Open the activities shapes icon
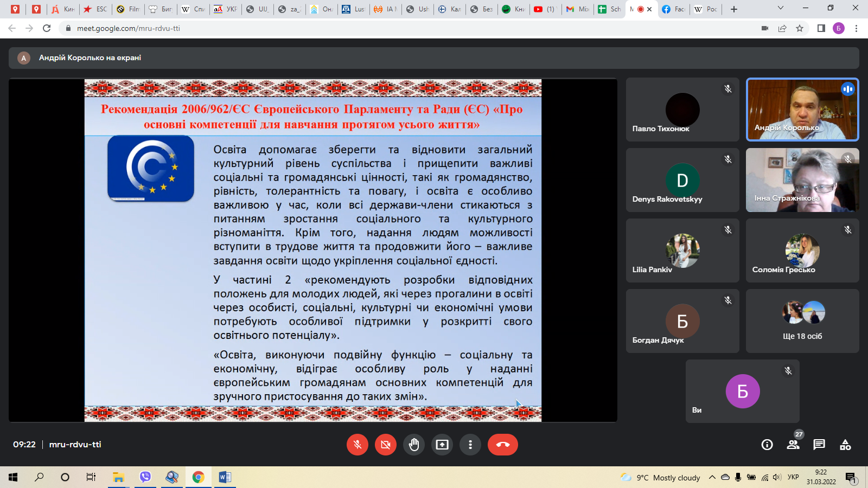The width and height of the screenshot is (868, 488). click(845, 445)
